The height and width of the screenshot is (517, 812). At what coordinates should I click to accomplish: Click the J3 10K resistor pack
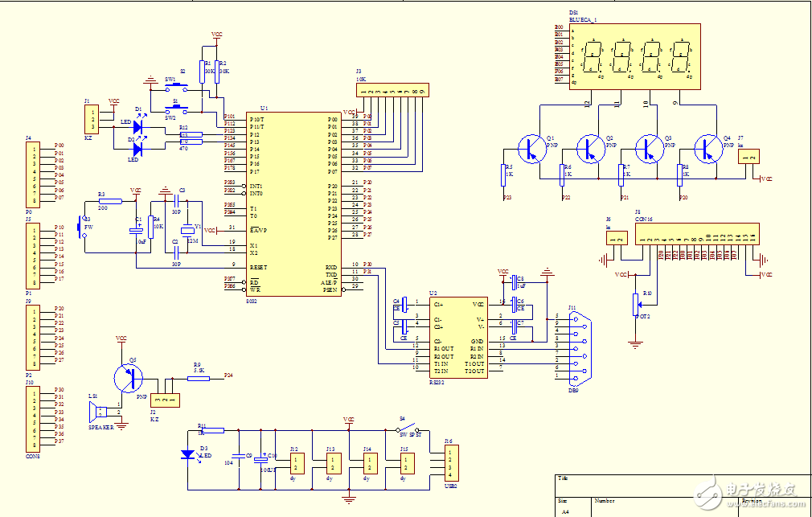click(x=392, y=90)
